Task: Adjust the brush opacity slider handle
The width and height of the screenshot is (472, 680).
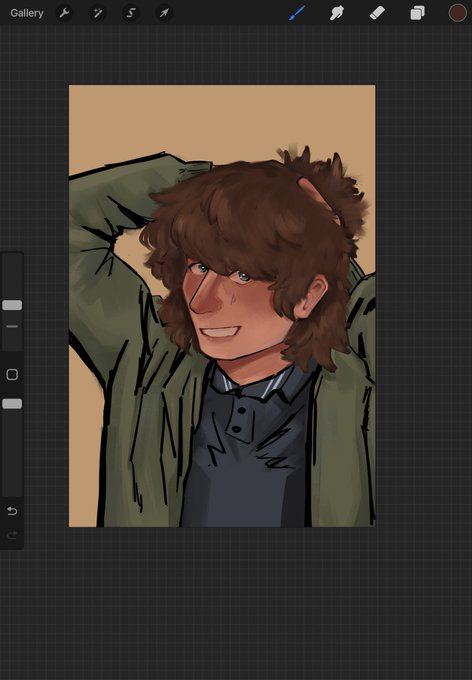Action: [x=12, y=404]
